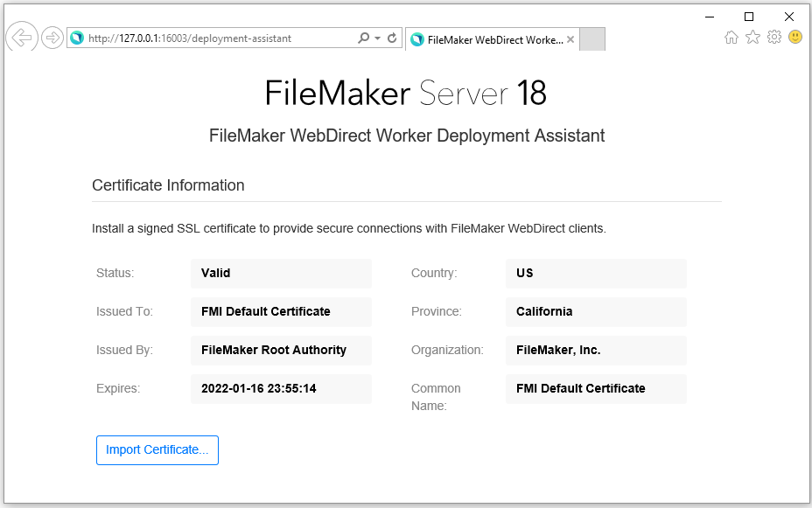812x508 pixels.
Task: Select the FileMaker WebDirect Worker tab
Action: (490, 38)
